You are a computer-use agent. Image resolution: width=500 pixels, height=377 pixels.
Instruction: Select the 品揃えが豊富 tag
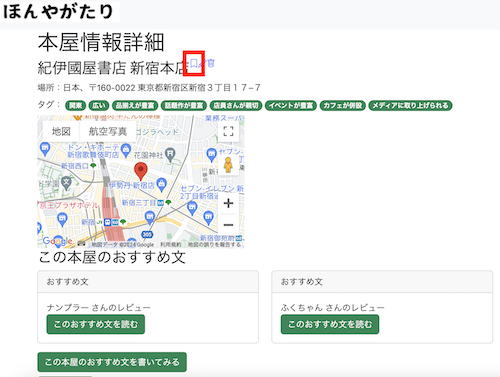tap(135, 106)
